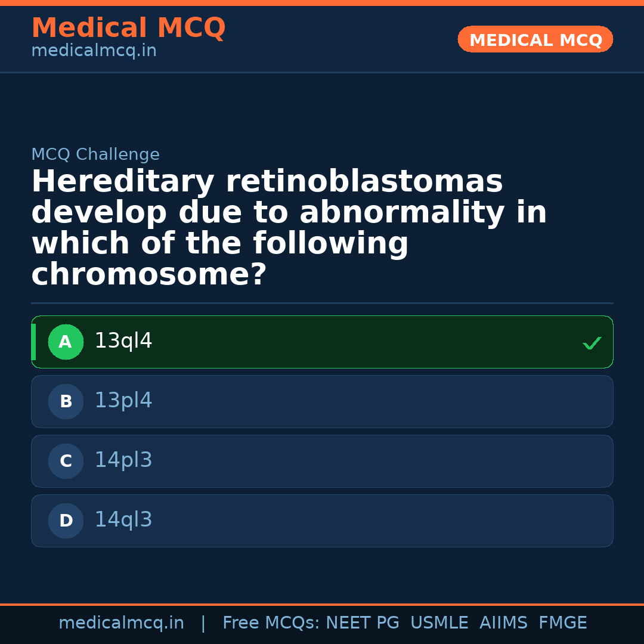Click the MCQ Challenge label
644x644 pixels.
tap(95, 155)
